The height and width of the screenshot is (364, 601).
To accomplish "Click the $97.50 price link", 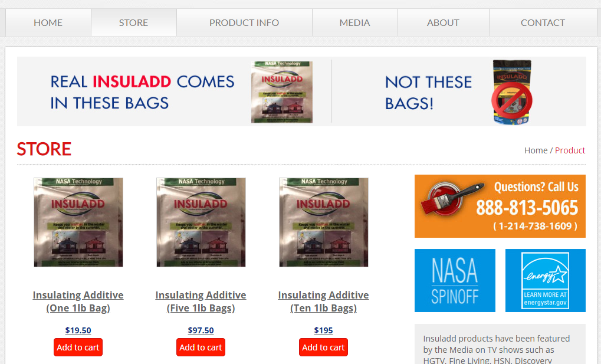I will click(x=201, y=330).
